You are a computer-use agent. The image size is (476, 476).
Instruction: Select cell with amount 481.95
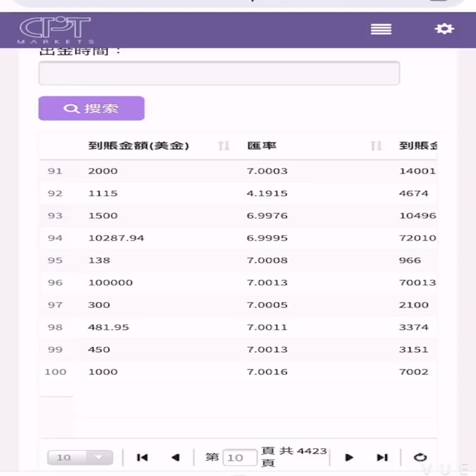(108, 327)
